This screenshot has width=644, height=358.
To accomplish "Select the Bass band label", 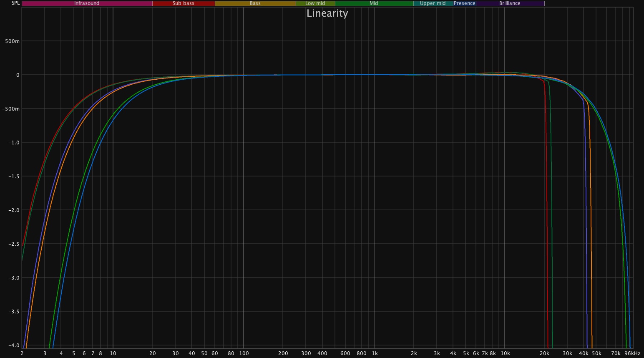I will (255, 3).
